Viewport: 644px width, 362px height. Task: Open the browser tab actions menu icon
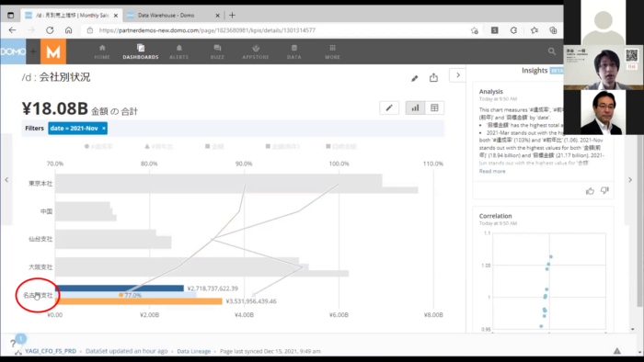click(11, 16)
